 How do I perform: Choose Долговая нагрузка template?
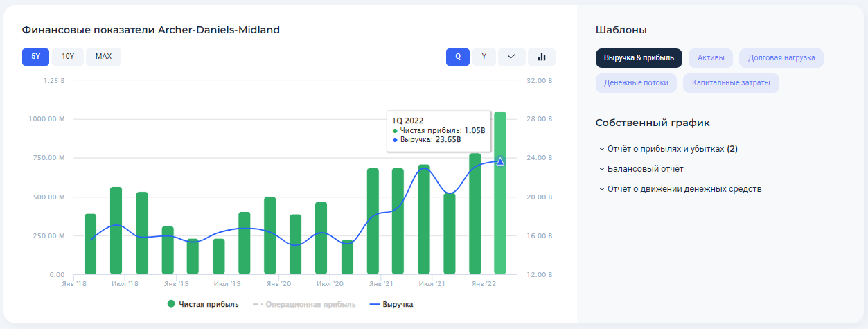coord(781,58)
